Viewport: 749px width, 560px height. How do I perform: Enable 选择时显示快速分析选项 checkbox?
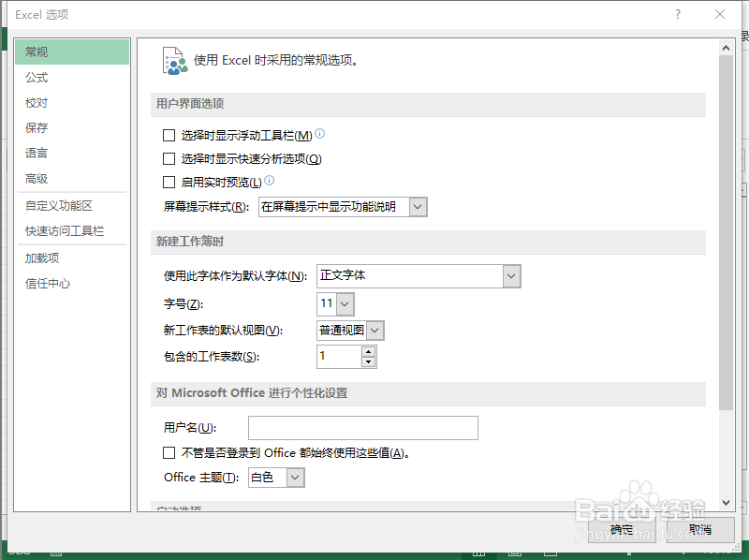(x=169, y=158)
